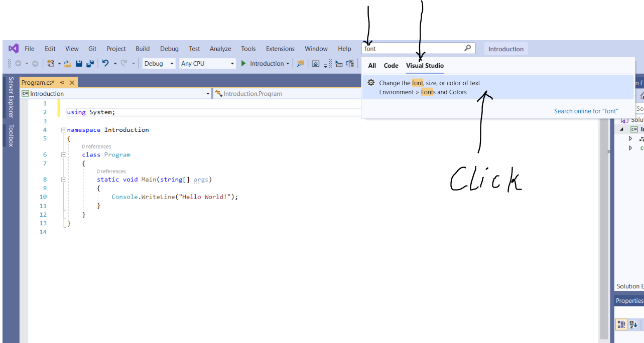Click the Alphabetical sort icon in Properties
The image size is (644, 343).
click(633, 324)
